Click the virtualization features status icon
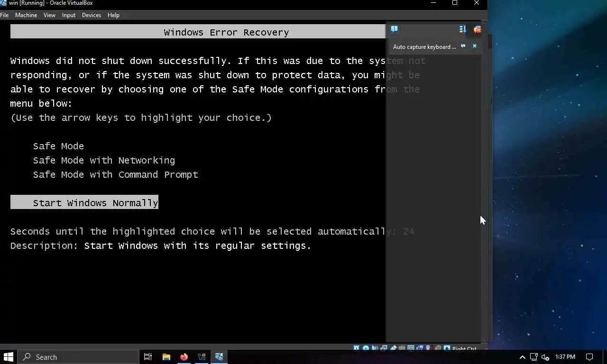Screen dimensions: 607x364 point(429,348)
